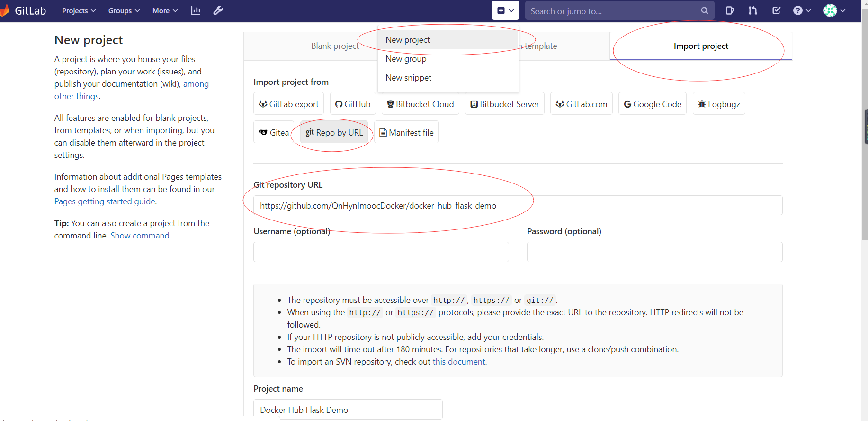Open the user avatar menu
The width and height of the screenshot is (868, 421).
pyautogui.click(x=834, y=10)
